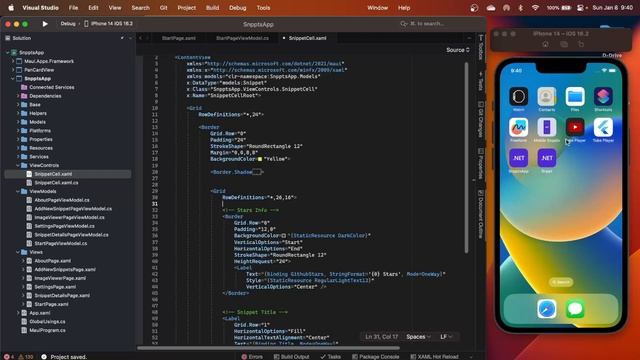Open the Spaces indentation dropdown
Screen dimensions: 640x360
tap(418, 337)
